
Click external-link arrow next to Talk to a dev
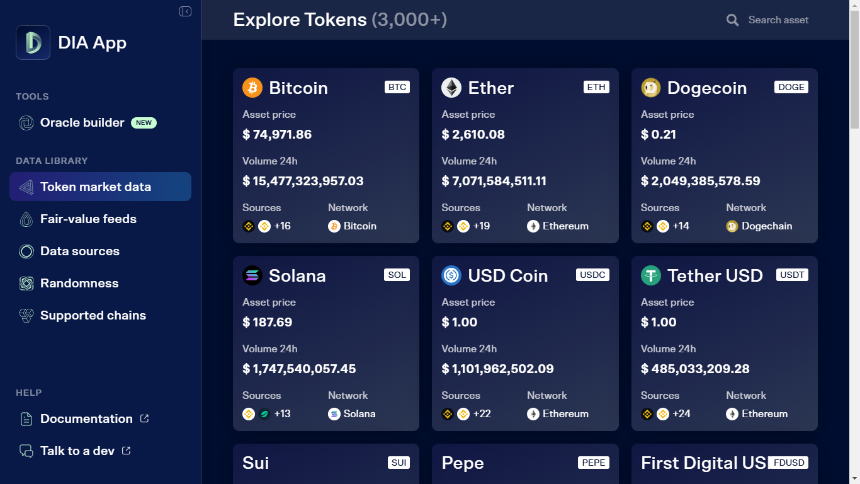click(x=126, y=451)
